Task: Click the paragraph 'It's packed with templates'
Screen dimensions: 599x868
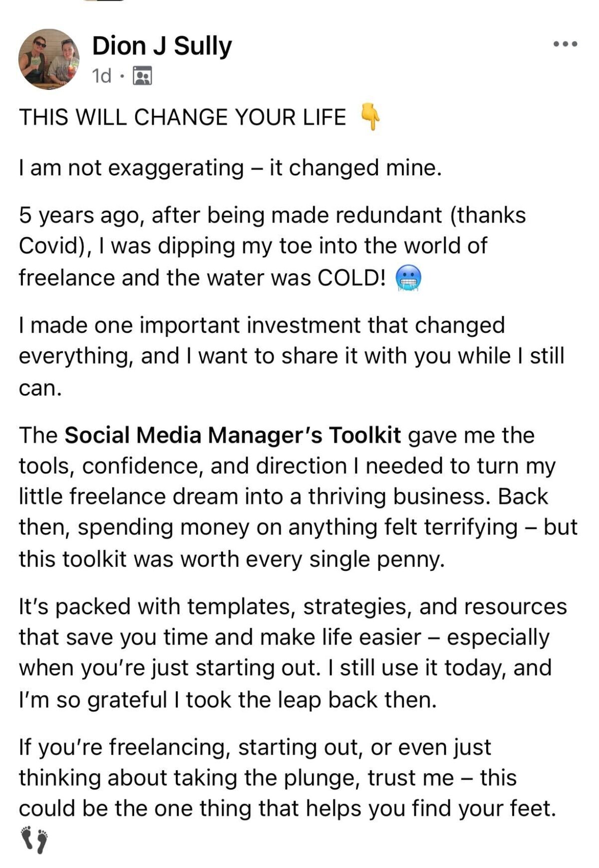Action: click(x=293, y=653)
